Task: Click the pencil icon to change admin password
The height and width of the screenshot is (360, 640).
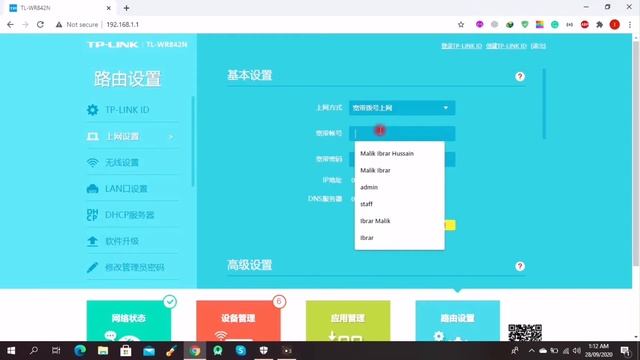Action: point(93,267)
